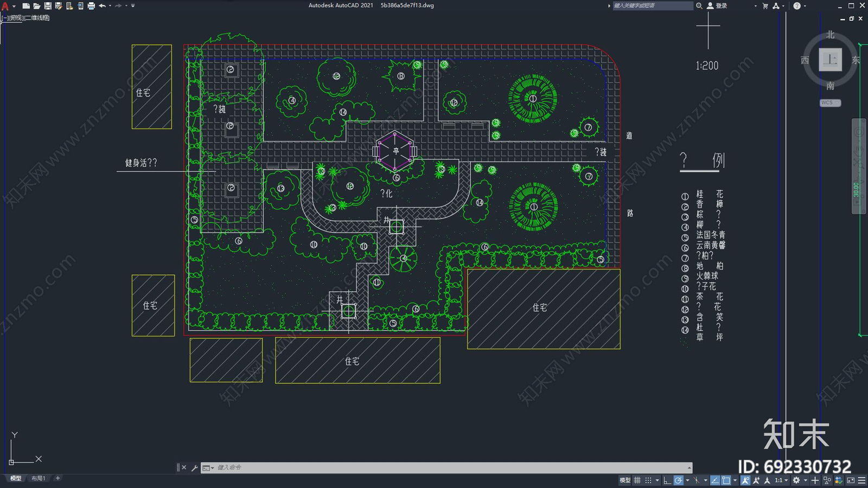Screen dimensions: 868x488
Task: Toggle auto-add annotation scales icon
Action: click(756, 480)
